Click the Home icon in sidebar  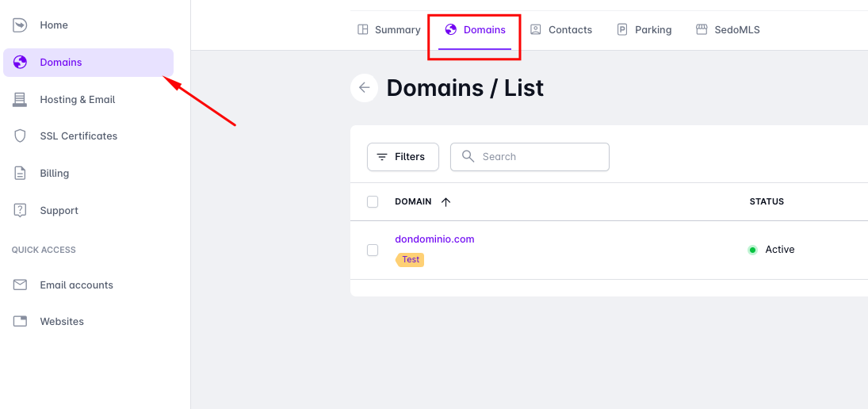click(x=21, y=25)
